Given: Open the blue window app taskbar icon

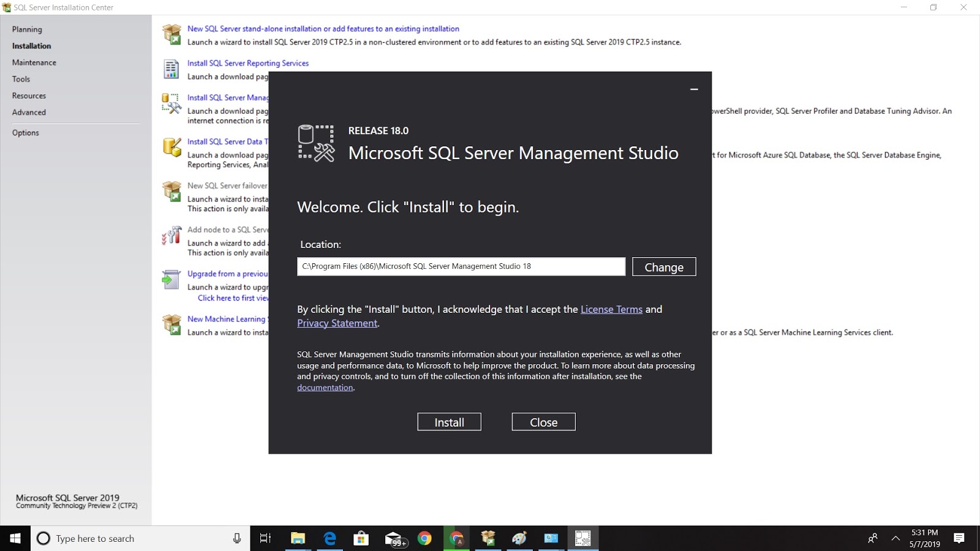Looking at the screenshot, I should (x=551, y=538).
